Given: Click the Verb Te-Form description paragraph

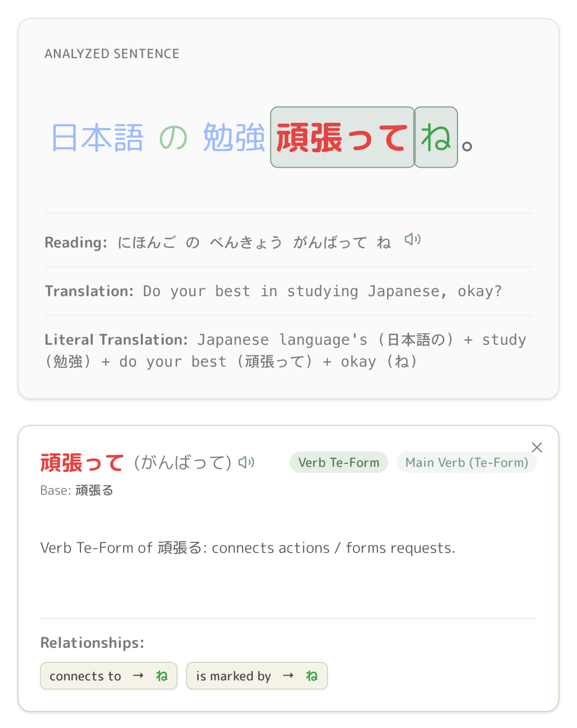Looking at the screenshot, I should point(248,548).
